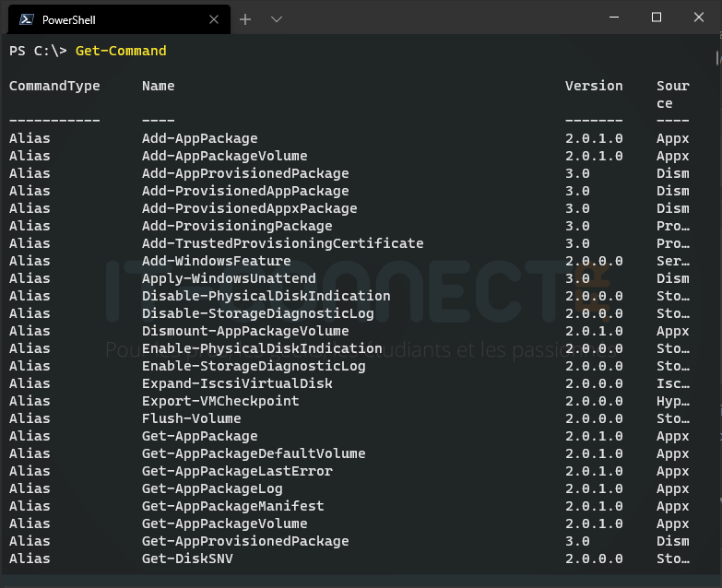Open a new tab with the plus button
Screen dimensions: 722x588
[x=245, y=19]
